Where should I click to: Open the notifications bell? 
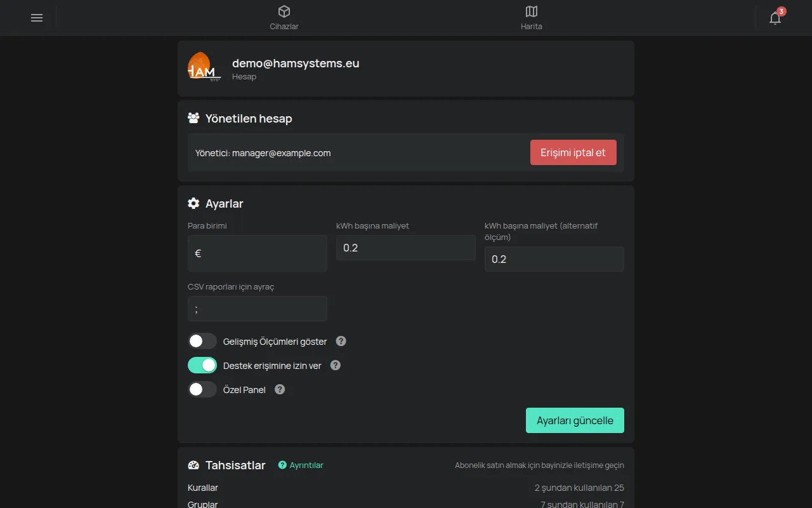(775, 18)
